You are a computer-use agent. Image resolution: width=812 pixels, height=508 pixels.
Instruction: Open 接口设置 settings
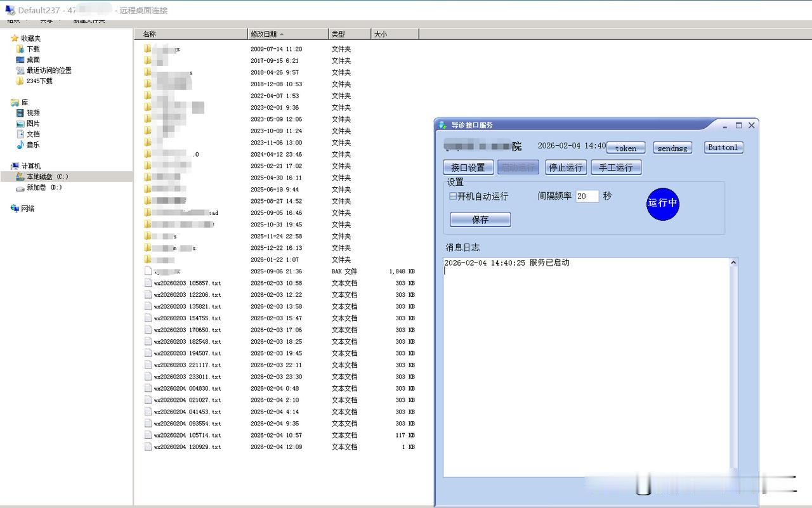pos(468,167)
